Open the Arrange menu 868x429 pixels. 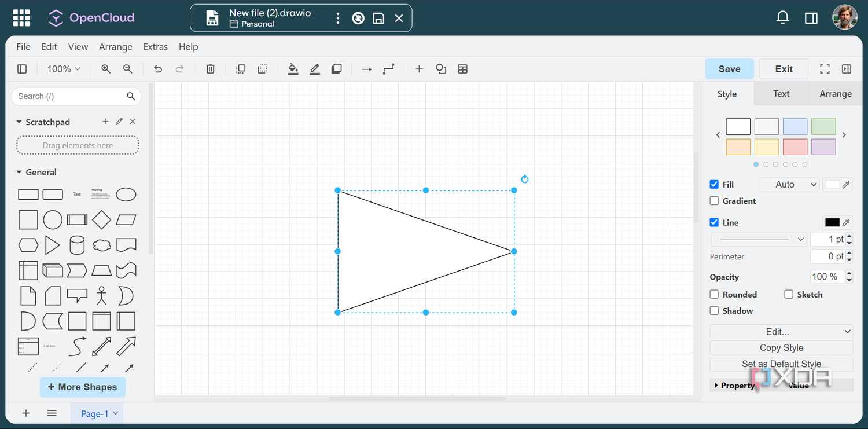point(116,47)
